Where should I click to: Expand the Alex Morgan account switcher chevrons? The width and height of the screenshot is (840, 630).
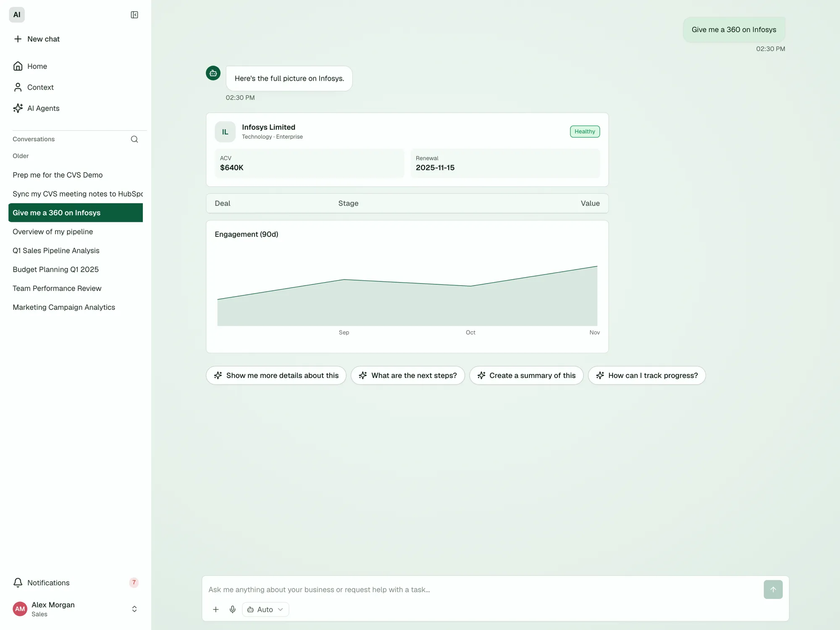tap(134, 609)
